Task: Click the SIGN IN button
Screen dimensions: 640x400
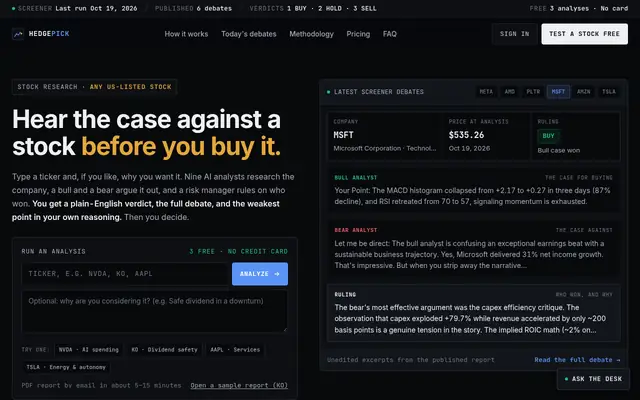Action: click(x=514, y=34)
